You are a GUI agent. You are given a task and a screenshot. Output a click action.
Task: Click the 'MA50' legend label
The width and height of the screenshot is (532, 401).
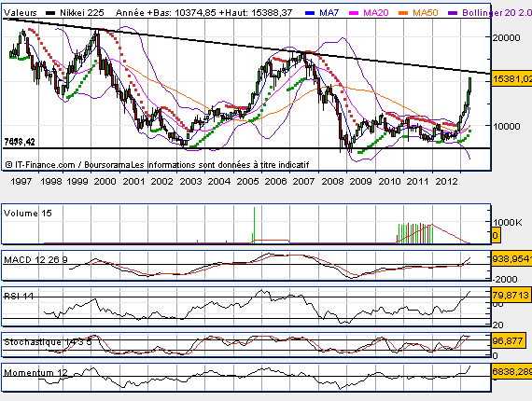coord(425,13)
